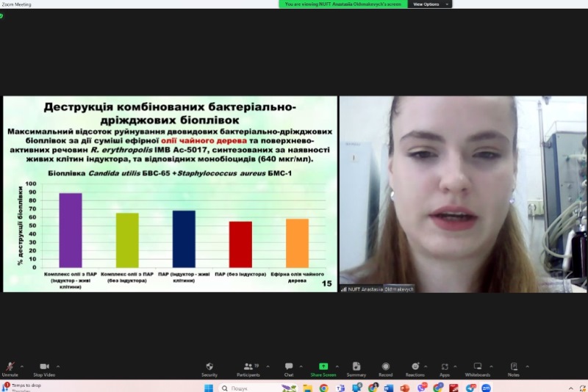Open Google Chrome from taskbar
The width and height of the screenshot is (588, 392).
pyautogui.click(x=323, y=388)
